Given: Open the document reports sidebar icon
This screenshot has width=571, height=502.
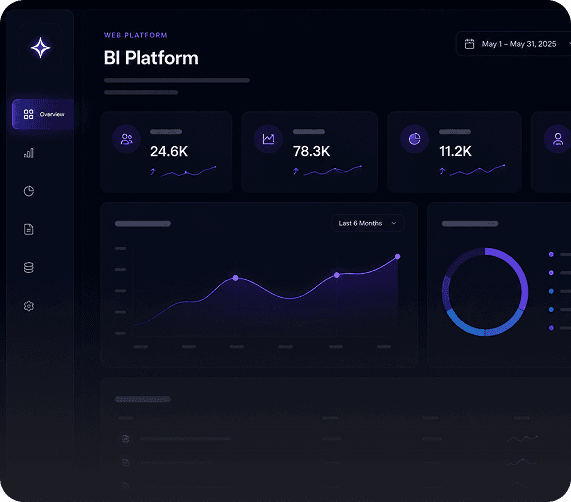Looking at the screenshot, I should [x=29, y=229].
